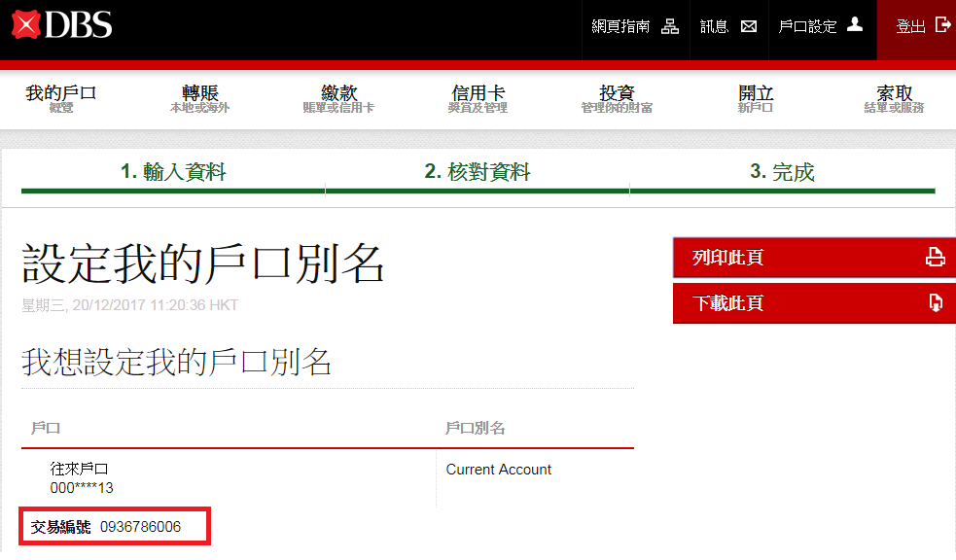The image size is (956, 560).
Task: Open 我的戶口 menu
Action: pyautogui.click(x=61, y=98)
